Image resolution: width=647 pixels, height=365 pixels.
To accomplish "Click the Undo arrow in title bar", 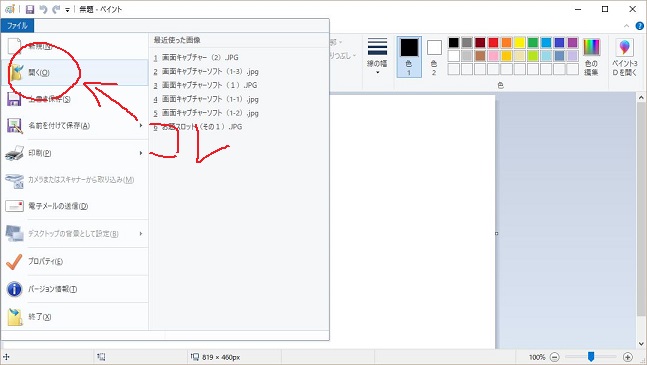I will (43, 9).
